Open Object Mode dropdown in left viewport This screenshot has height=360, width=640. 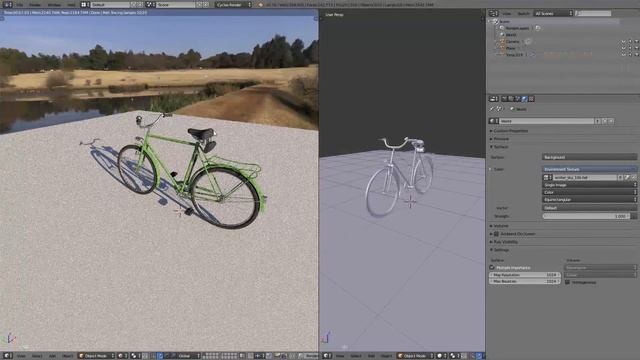click(x=96, y=356)
